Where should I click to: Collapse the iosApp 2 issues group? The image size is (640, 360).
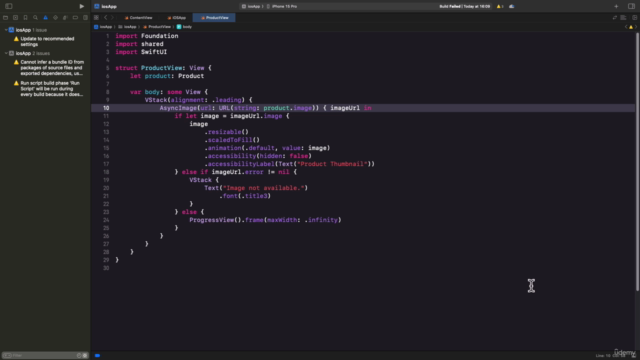pyautogui.click(x=6, y=53)
